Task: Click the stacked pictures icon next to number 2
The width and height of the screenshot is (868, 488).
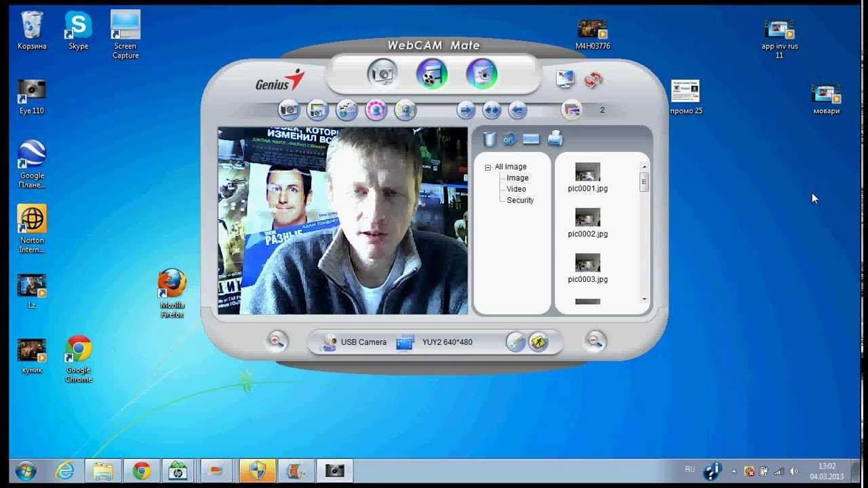Action: pos(572,110)
